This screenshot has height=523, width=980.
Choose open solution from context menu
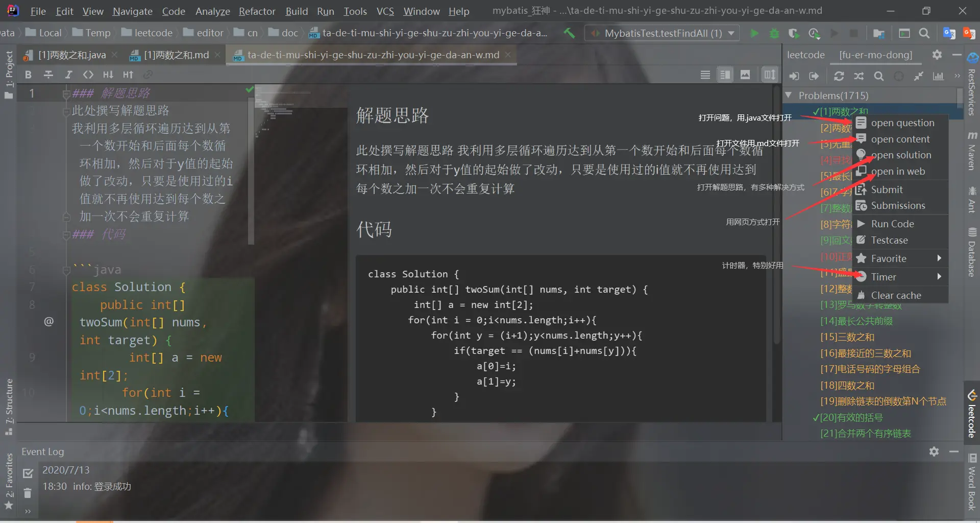pyautogui.click(x=900, y=155)
